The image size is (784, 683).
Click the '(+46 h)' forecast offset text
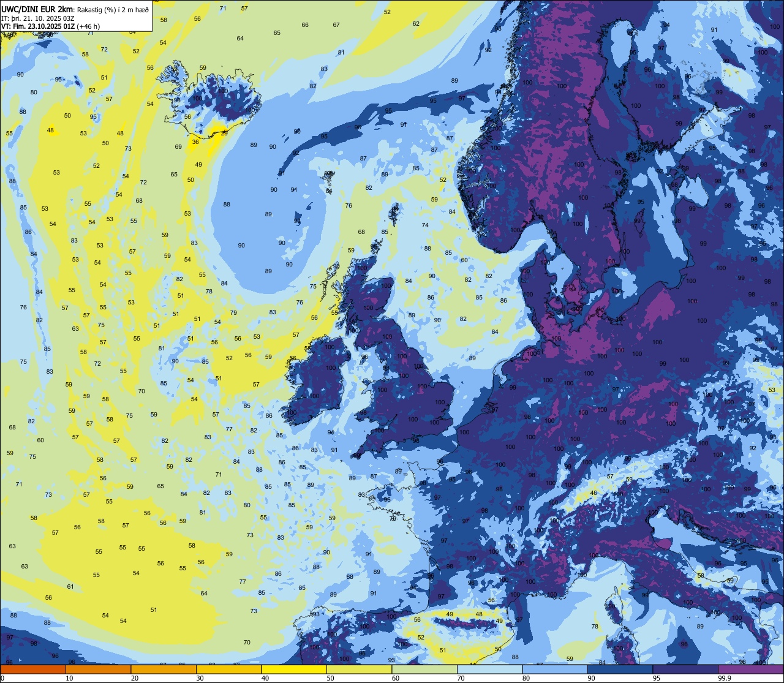point(89,26)
